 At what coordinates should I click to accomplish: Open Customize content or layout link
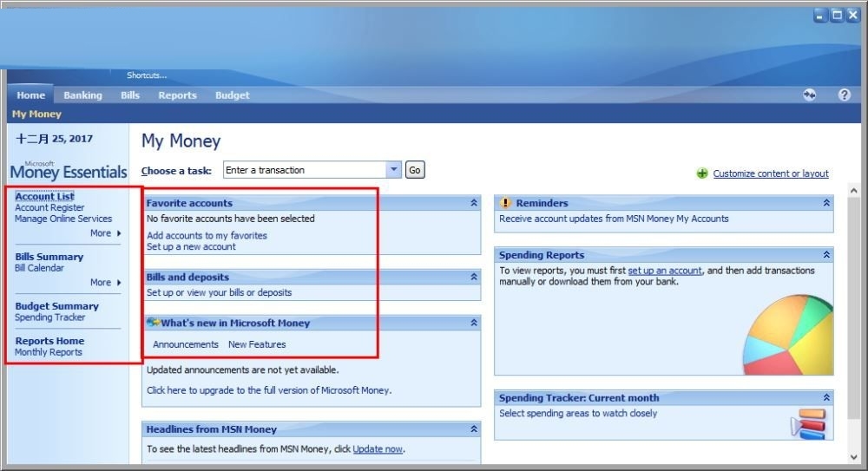[x=771, y=173]
